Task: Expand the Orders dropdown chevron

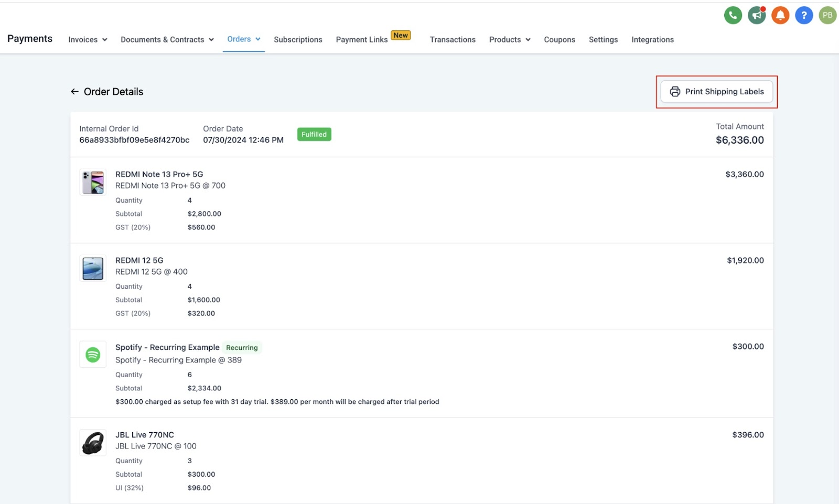Action: point(258,39)
